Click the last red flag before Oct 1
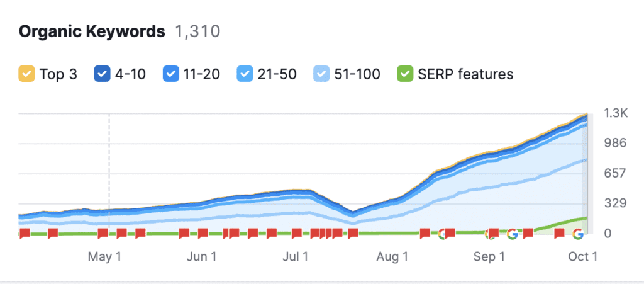This screenshot has width=644, height=284. [559, 234]
